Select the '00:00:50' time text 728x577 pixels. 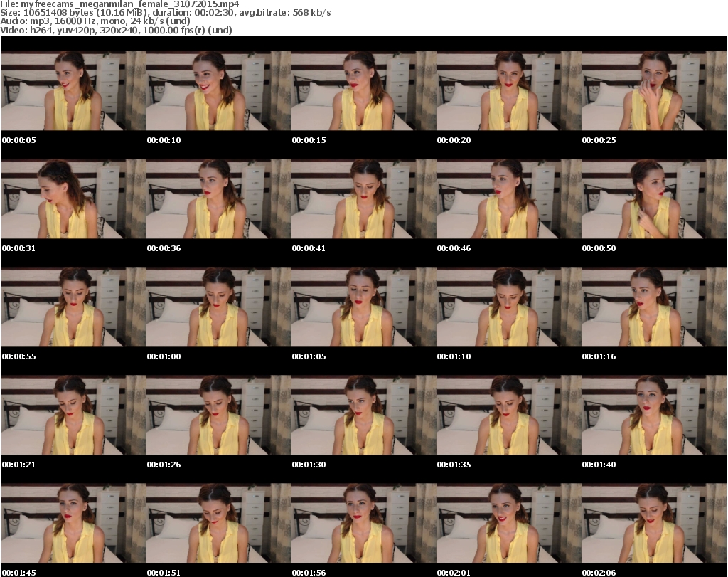tap(599, 248)
